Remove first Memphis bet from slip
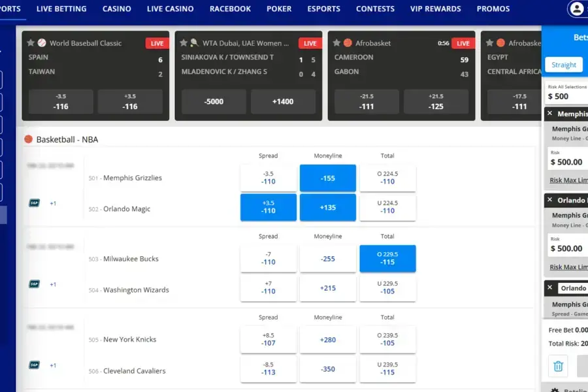The height and width of the screenshot is (392, 588). 549,113
